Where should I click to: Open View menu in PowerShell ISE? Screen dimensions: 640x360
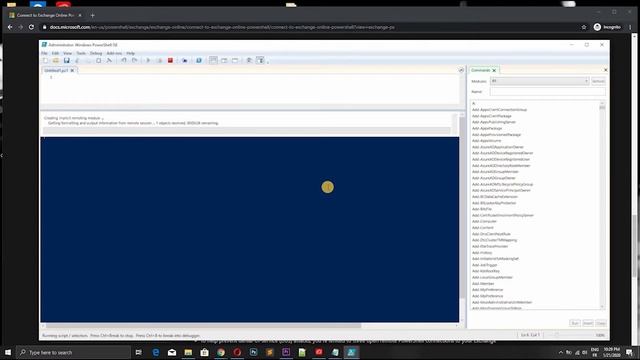67,53
